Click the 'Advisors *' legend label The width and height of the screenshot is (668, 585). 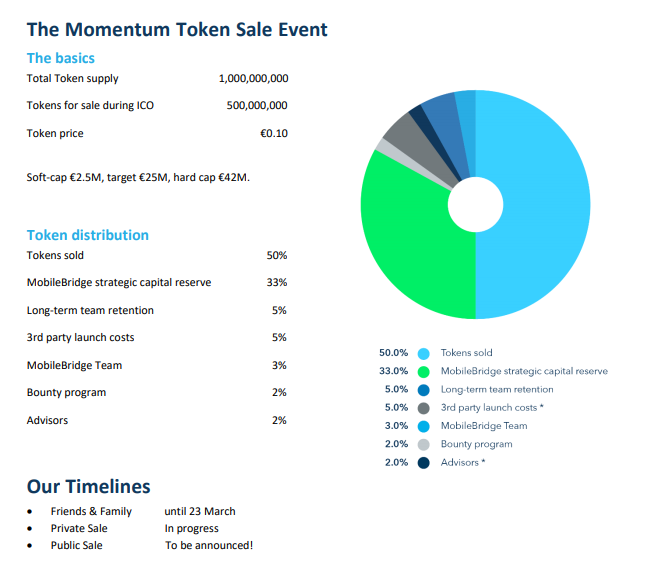[463, 463]
